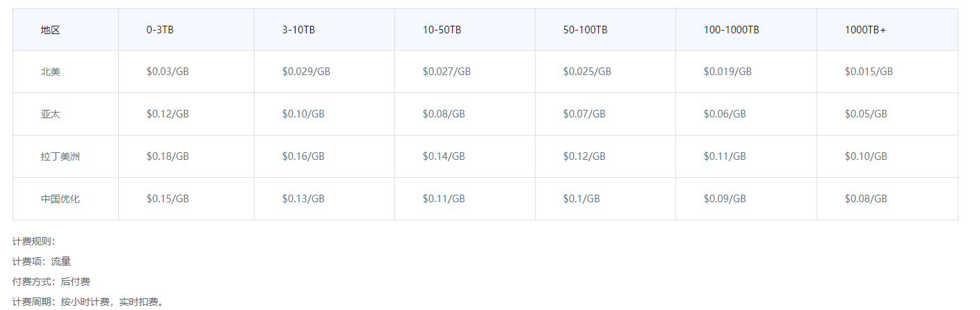
Task: Click the 地区 column header
Action: coord(50,30)
